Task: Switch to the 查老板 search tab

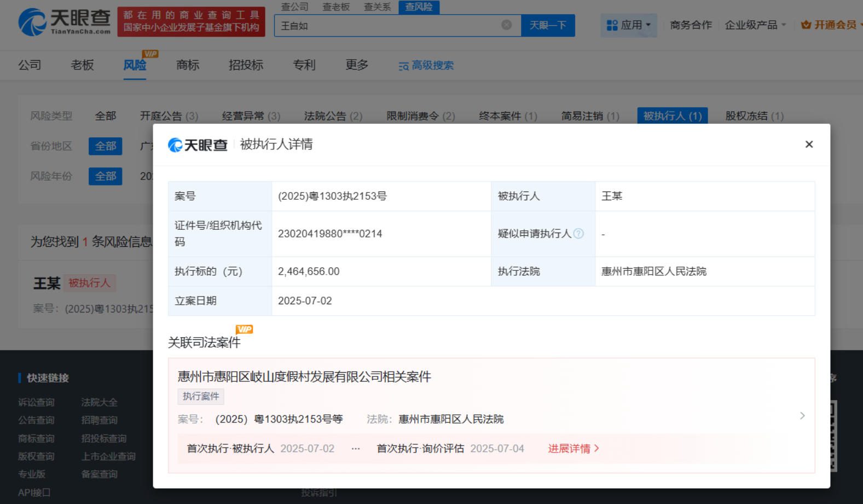Action: (336, 7)
